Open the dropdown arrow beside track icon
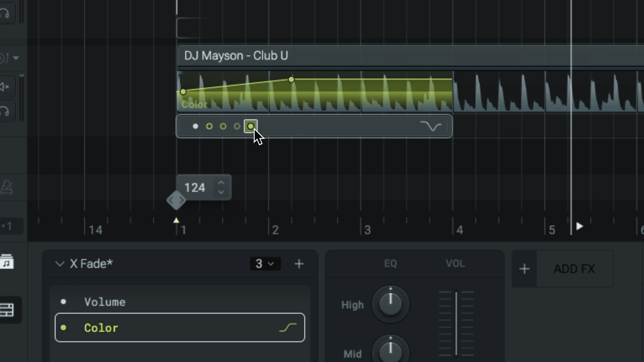The height and width of the screenshot is (362, 644). pos(16,58)
